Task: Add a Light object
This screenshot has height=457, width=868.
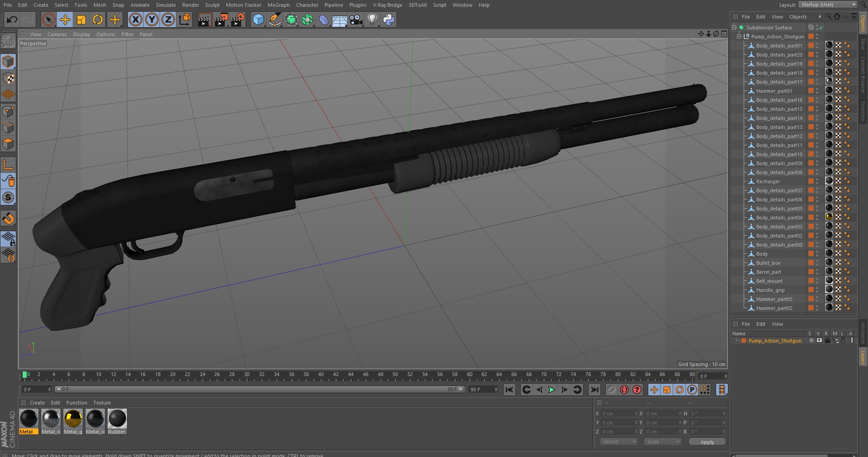Action: click(x=373, y=19)
